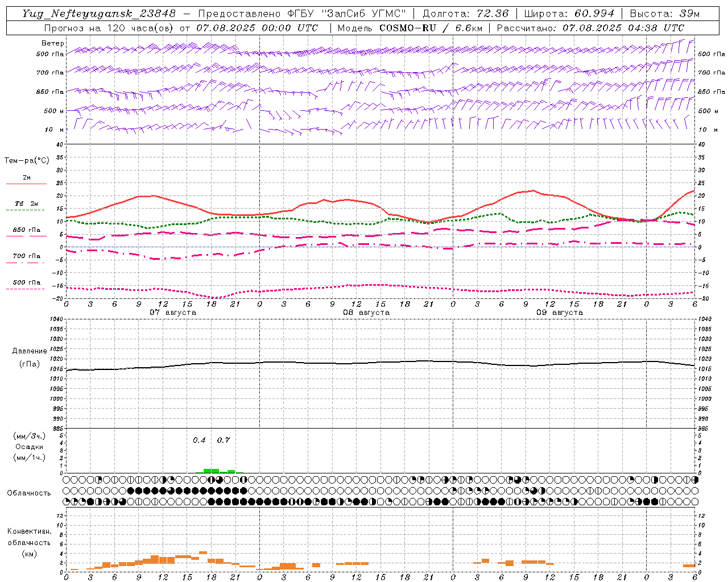
Task: Click the green precipitation bar near 18h on 07 августа
Action: 211,471
